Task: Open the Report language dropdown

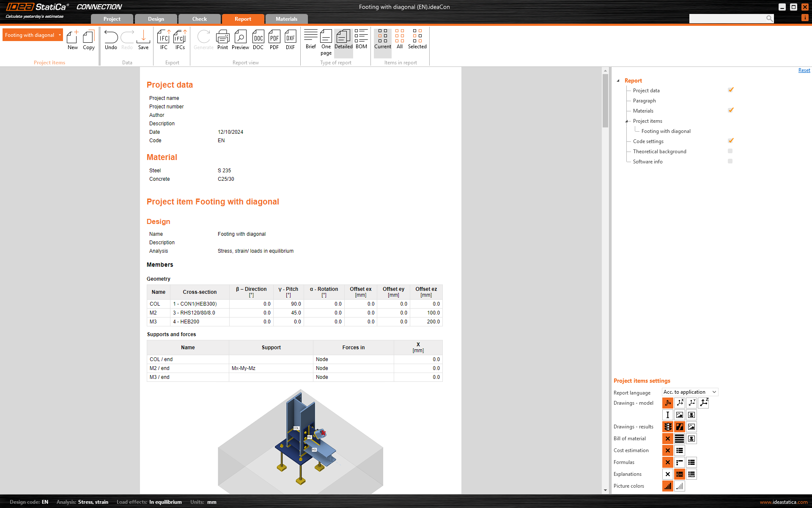Action: coord(690,392)
